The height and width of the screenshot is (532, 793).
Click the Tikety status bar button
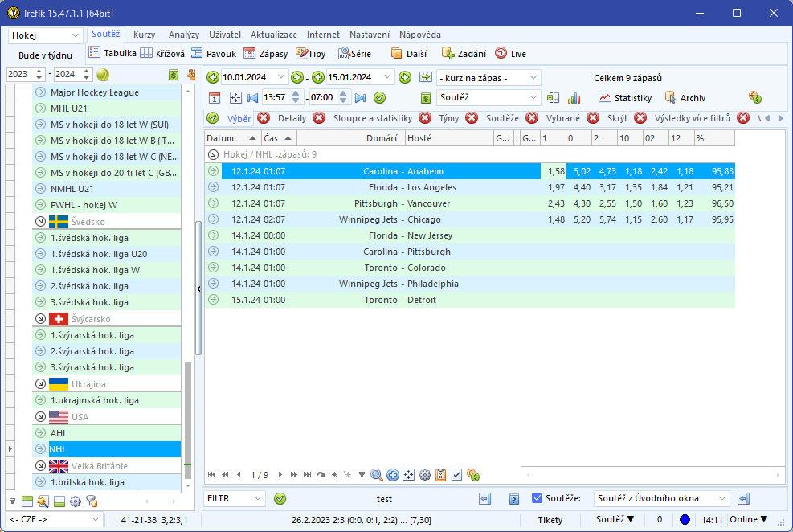[550, 520]
